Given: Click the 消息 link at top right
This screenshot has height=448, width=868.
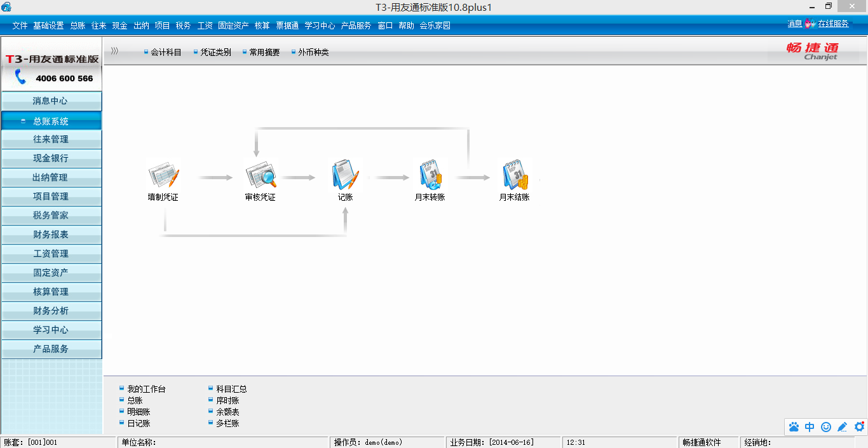Looking at the screenshot, I should point(795,24).
